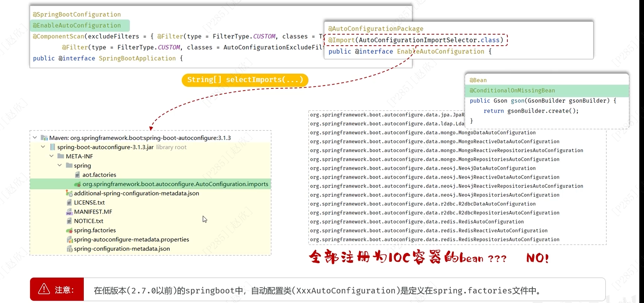Click the highlighted @EnableAutoConfiguration annotation
This screenshot has width=644, height=303.
77,25
